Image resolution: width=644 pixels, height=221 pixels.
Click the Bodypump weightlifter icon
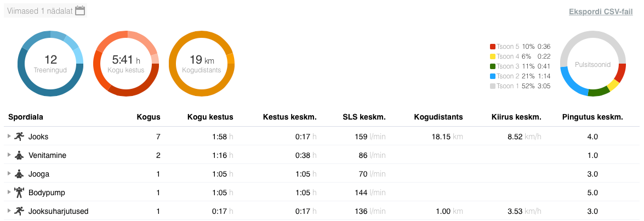[x=20, y=192]
